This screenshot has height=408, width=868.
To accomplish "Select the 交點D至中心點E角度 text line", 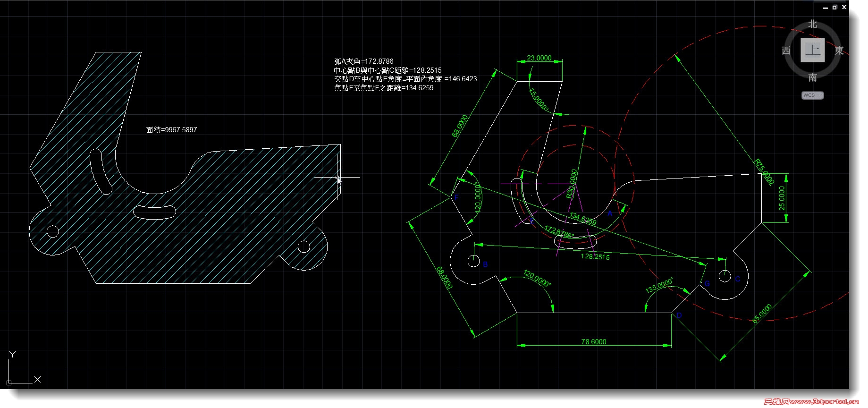I will point(405,79).
